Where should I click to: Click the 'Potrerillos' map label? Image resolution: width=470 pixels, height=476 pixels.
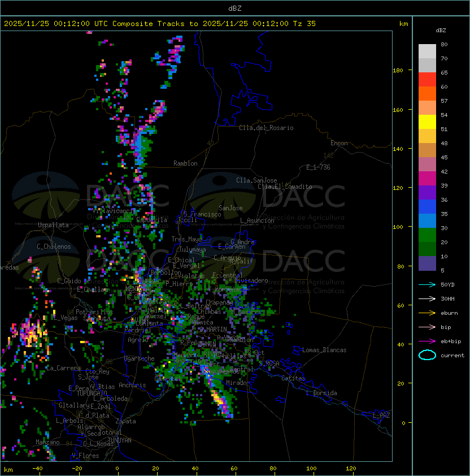point(94,312)
